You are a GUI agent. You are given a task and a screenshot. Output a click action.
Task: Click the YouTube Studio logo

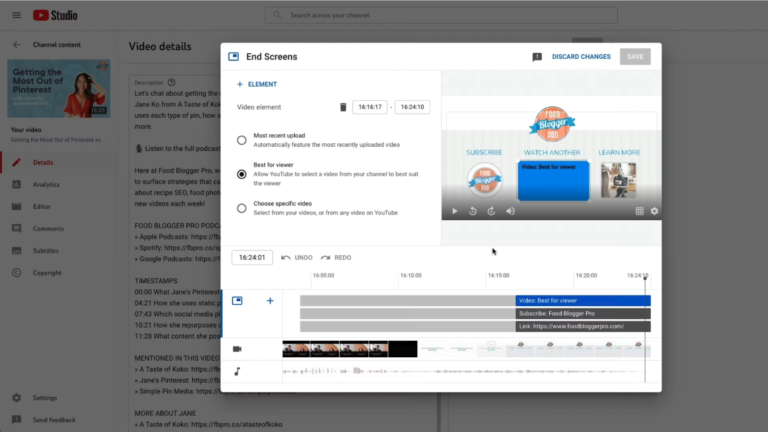tap(55, 15)
